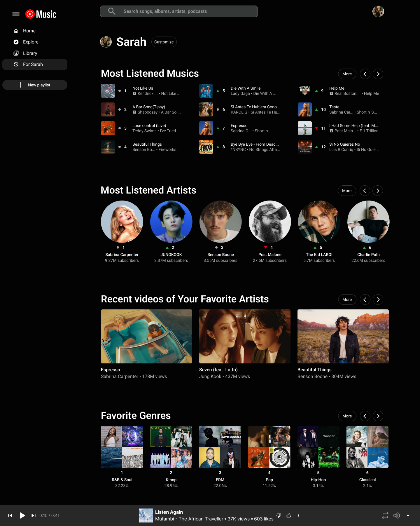
Task: Click More for Favorite Genres
Action: 347,416
